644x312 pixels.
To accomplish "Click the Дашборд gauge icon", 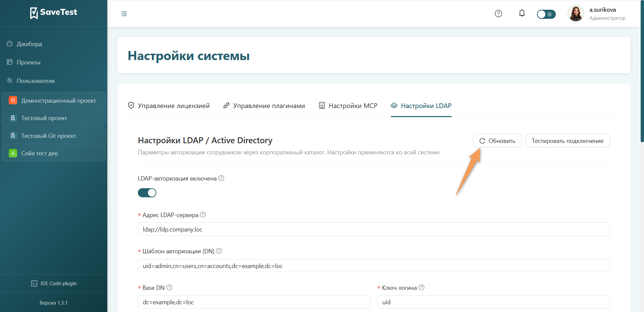I will (10, 44).
